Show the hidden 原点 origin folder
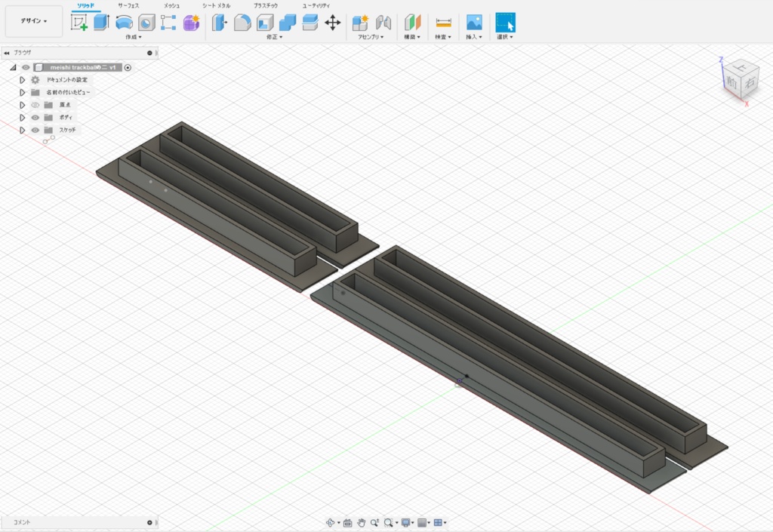 (35, 105)
